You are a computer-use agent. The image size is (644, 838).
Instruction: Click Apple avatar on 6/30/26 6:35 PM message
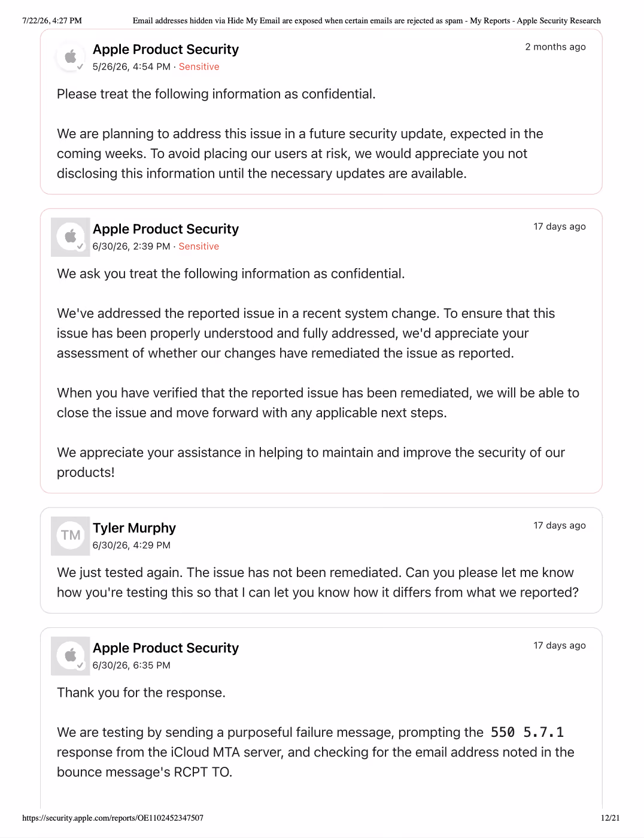71,655
